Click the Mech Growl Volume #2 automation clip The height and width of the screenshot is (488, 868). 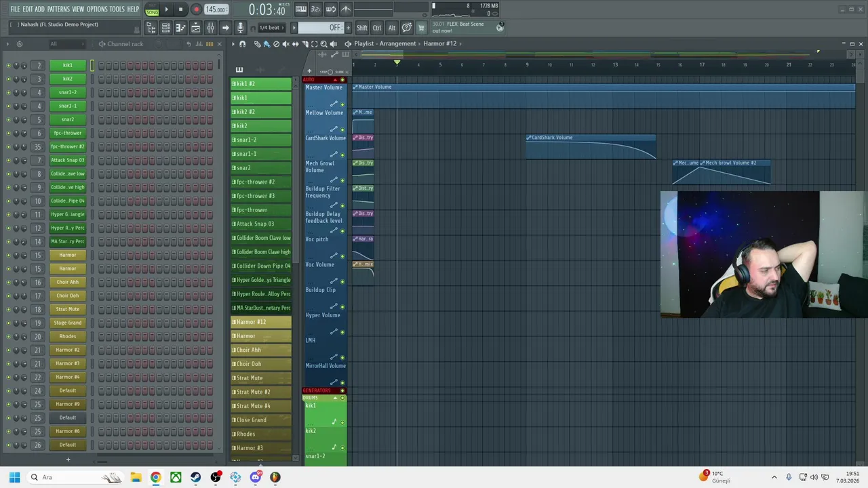(736, 172)
